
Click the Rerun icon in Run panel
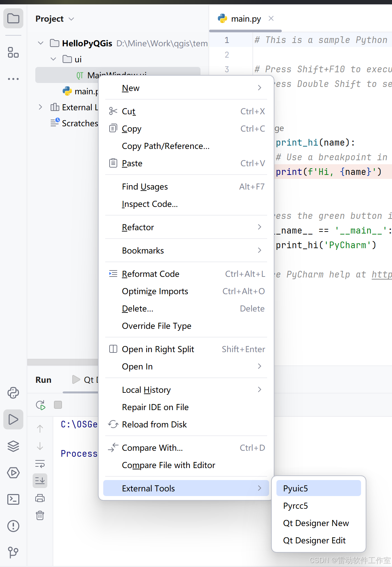click(40, 405)
